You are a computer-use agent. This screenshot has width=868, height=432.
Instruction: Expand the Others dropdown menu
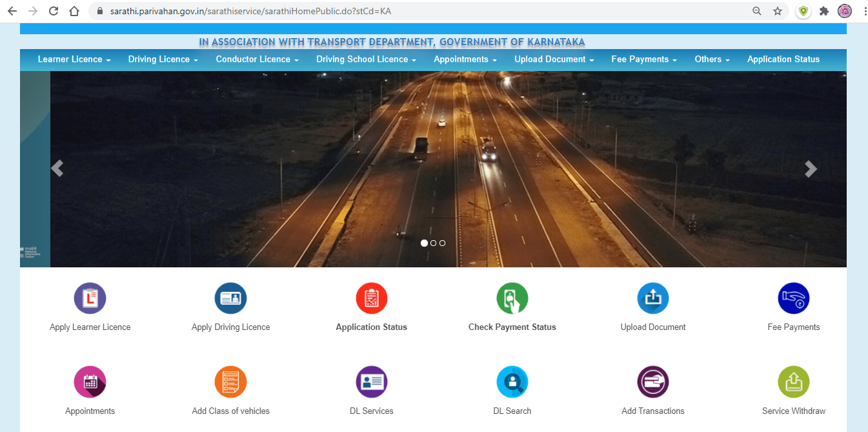point(712,59)
